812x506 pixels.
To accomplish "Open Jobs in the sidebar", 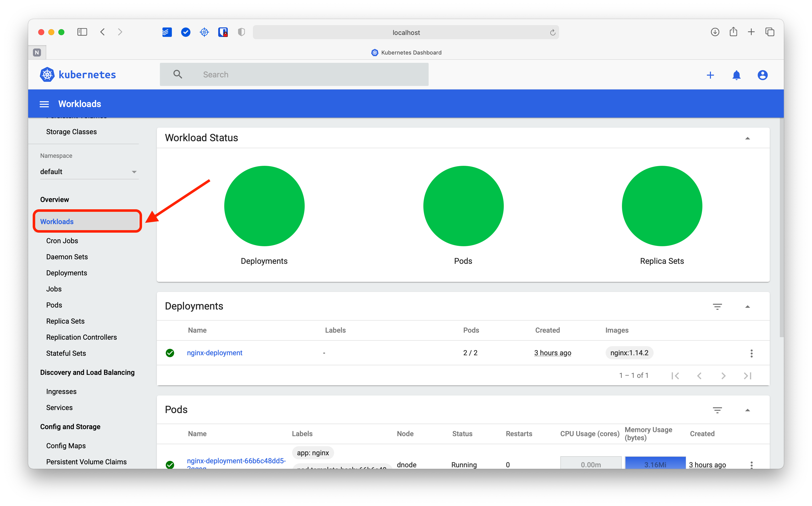I will (54, 289).
